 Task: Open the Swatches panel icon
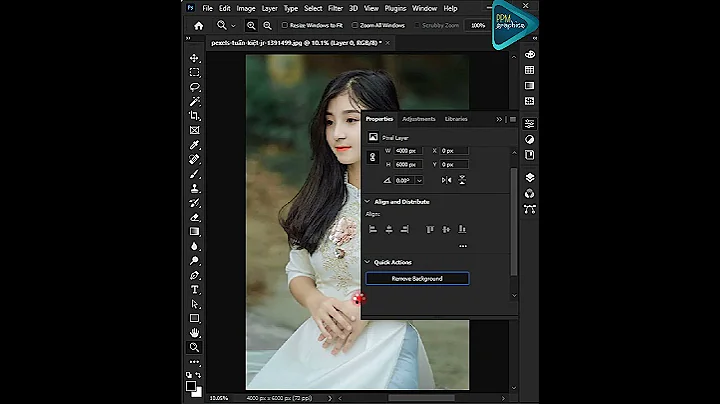pos(529,70)
